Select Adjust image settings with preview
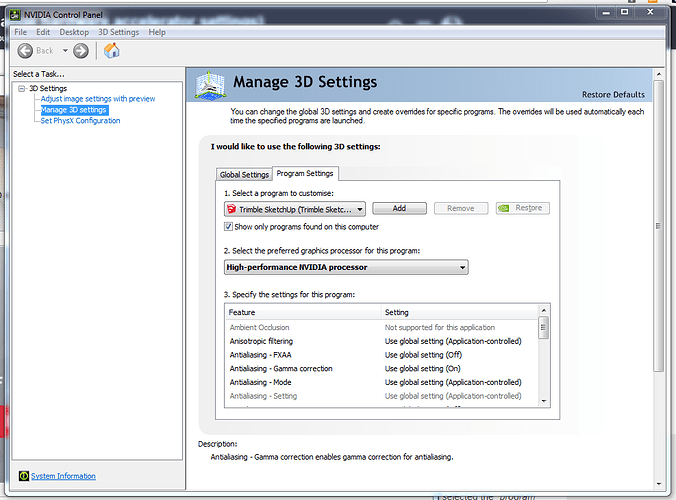 [x=98, y=99]
